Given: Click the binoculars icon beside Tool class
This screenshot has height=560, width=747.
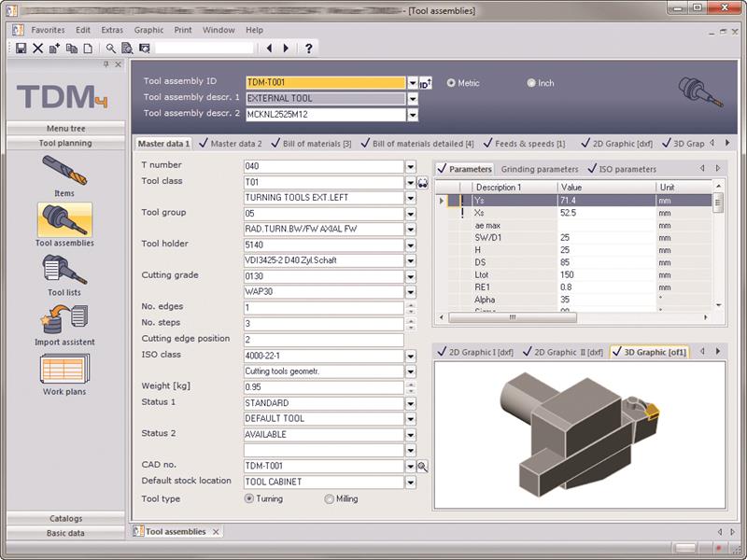Looking at the screenshot, I should click(x=423, y=182).
